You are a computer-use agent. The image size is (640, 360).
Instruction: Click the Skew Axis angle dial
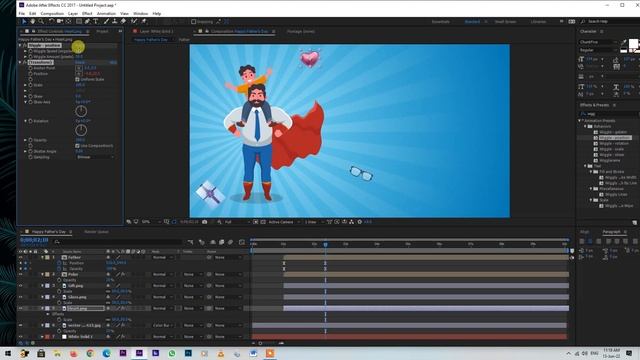[x=81, y=111]
